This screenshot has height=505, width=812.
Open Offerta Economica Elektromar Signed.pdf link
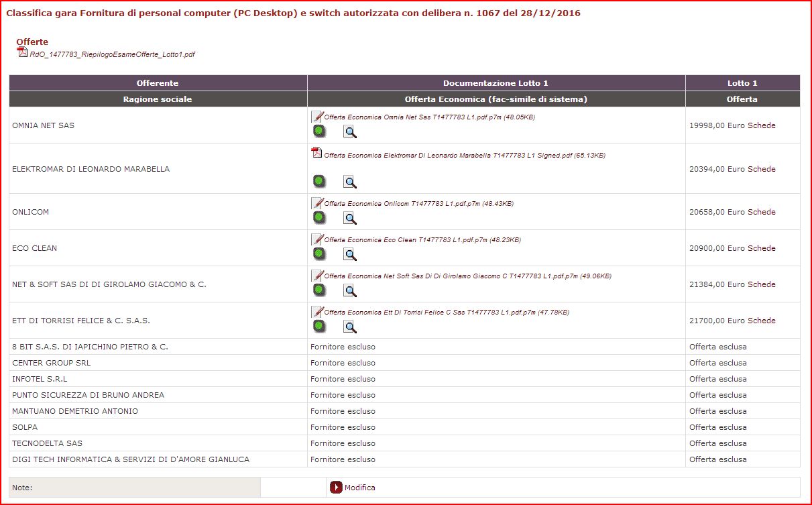[465, 156]
